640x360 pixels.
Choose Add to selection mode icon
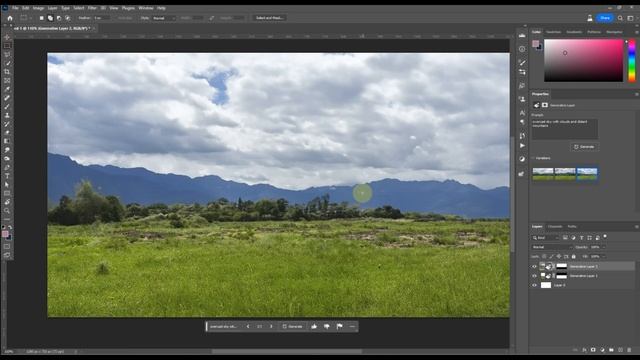coord(50,18)
